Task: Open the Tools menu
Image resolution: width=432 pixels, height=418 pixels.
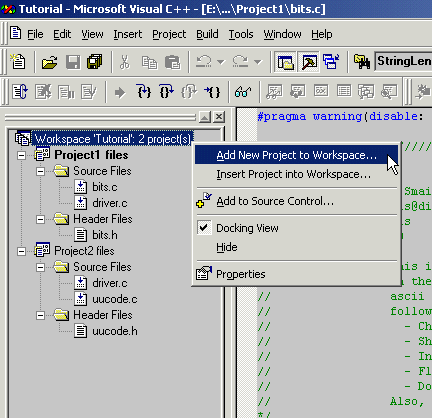Action: [241, 34]
